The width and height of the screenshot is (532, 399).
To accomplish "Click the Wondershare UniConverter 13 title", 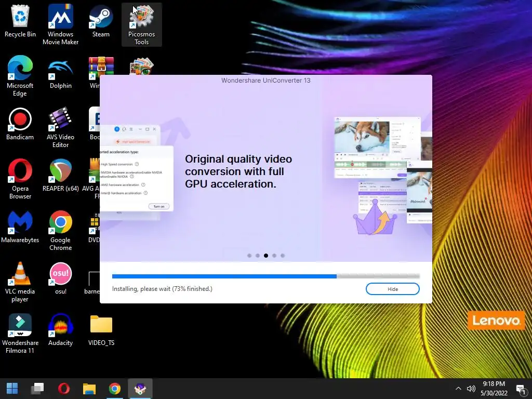I will coord(266,81).
